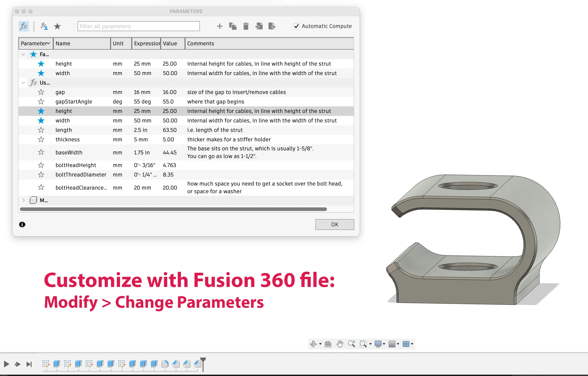Click the Model Parameters box icon
This screenshot has width=588, height=376.
[33, 200]
